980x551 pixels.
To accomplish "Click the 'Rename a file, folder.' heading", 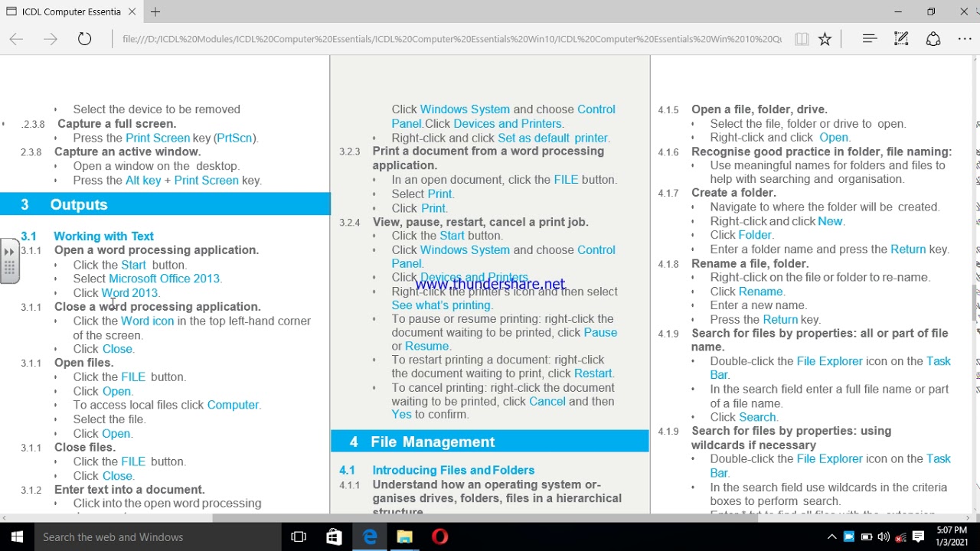I will click(x=750, y=263).
